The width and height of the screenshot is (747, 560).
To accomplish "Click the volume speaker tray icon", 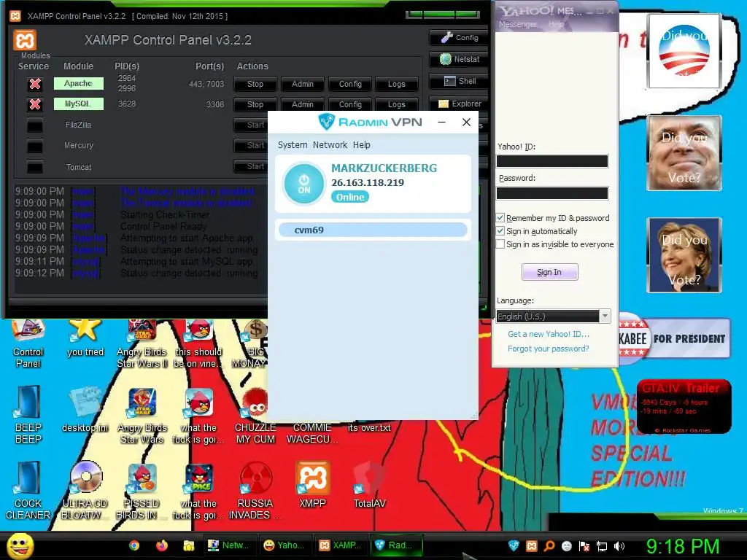I will click(x=619, y=546).
